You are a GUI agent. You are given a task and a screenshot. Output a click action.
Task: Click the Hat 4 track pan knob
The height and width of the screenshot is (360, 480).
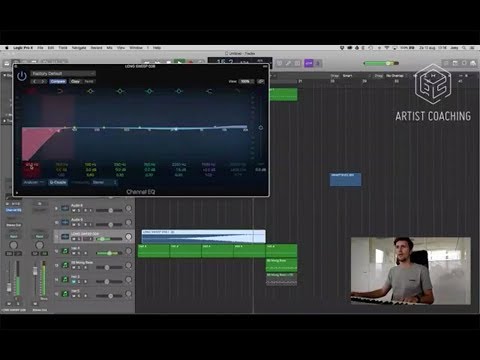(x=128, y=251)
